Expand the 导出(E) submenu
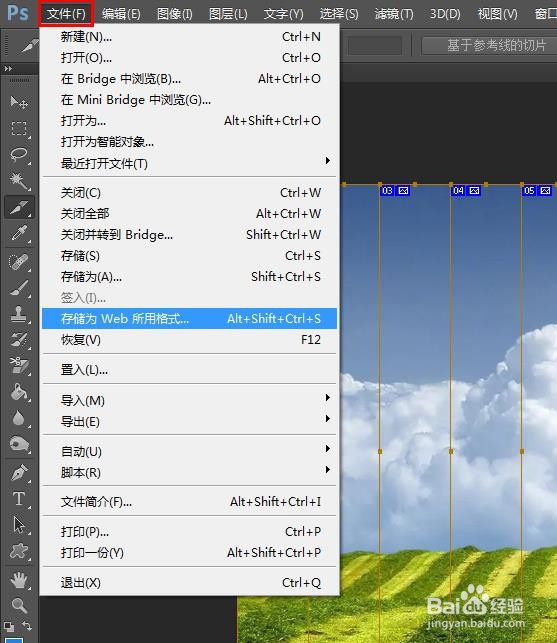This screenshot has width=557, height=643. point(327,418)
